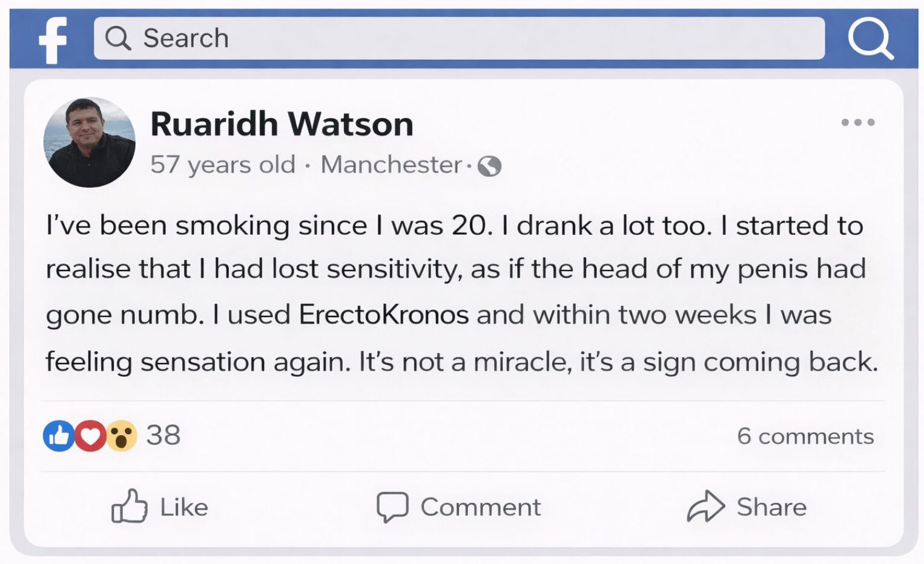Focus the Search text field
The height and width of the screenshot is (564, 924).
point(460,38)
